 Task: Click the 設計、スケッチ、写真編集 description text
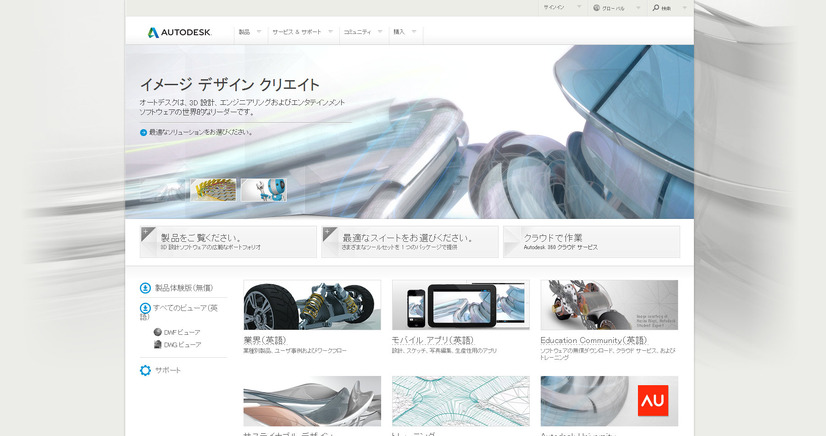[444, 351]
